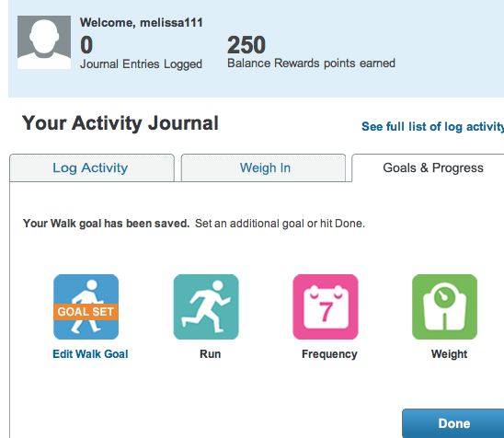Screen dimensions: 504x438
Task: Choose the pink Frequency calendar icon
Action: point(326,306)
